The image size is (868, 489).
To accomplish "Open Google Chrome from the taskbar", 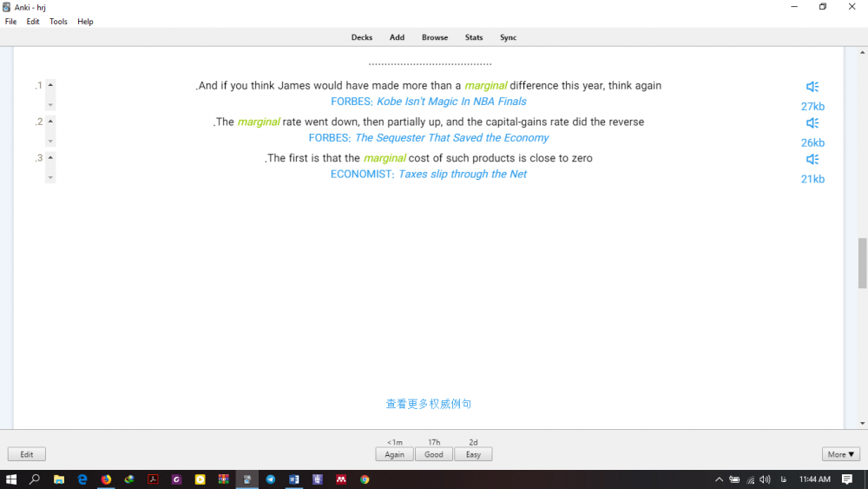I will [365, 479].
